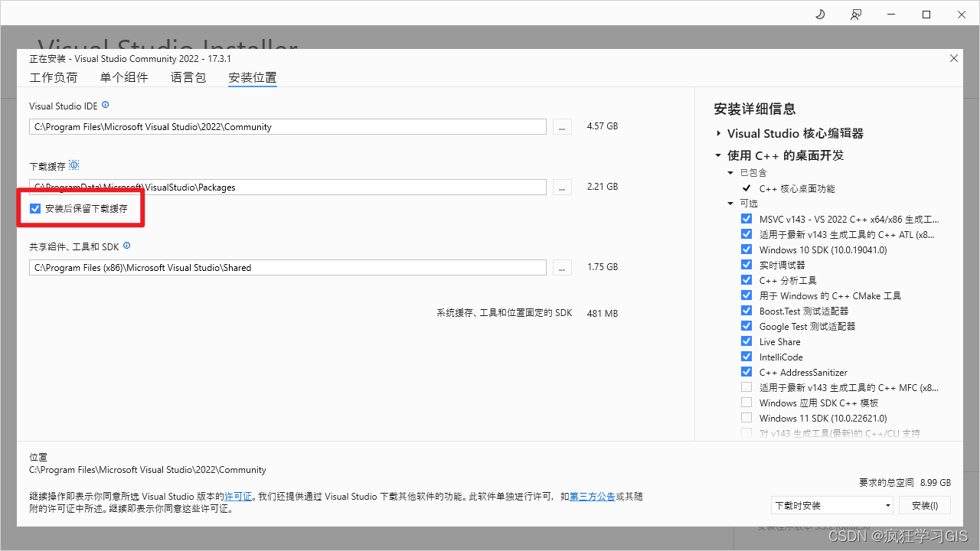Uncheck Live Share component
Image resolution: width=980 pixels, height=551 pixels.
[746, 341]
